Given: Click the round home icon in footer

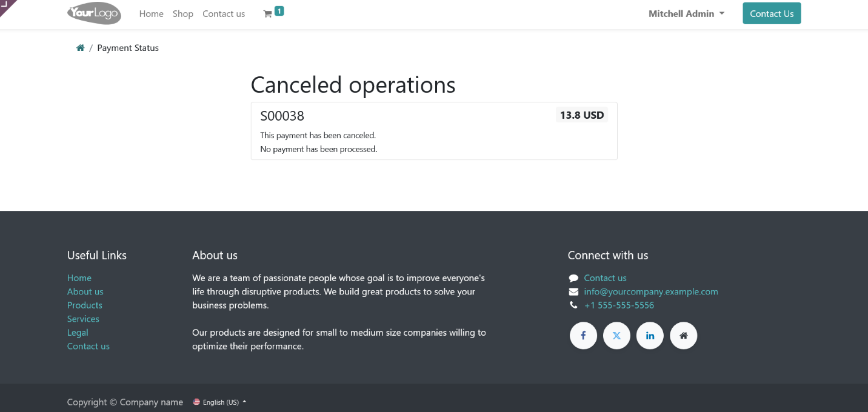Looking at the screenshot, I should point(683,335).
